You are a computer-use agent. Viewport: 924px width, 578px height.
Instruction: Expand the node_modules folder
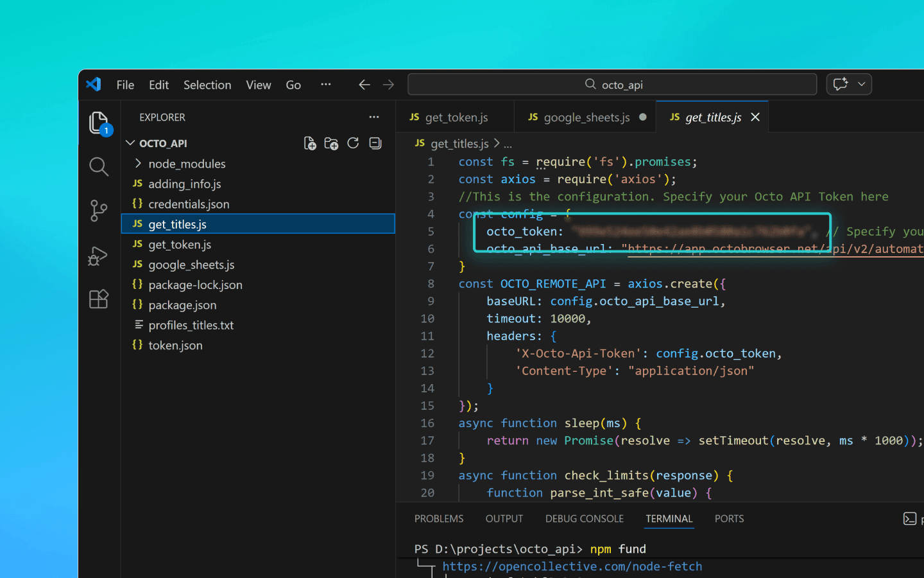187,164
